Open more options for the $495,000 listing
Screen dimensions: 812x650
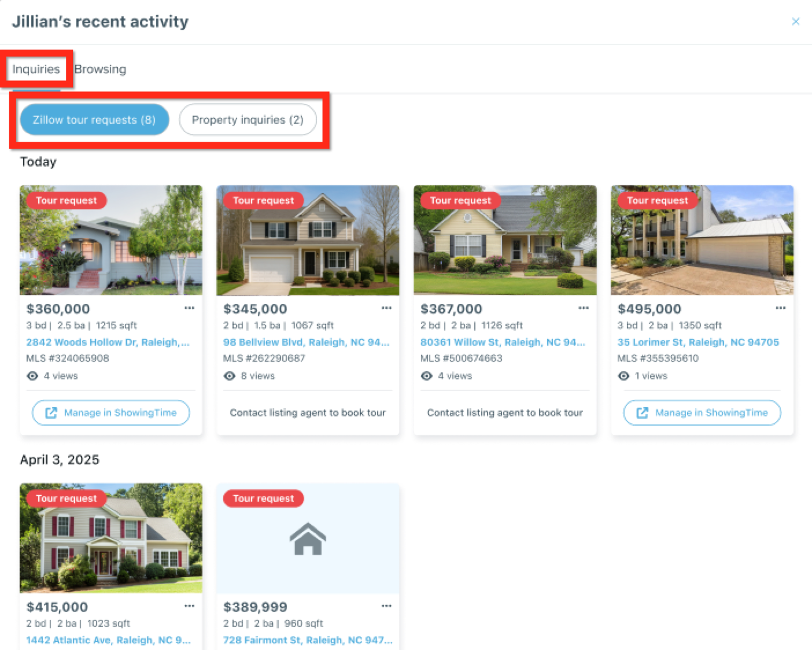click(x=781, y=308)
